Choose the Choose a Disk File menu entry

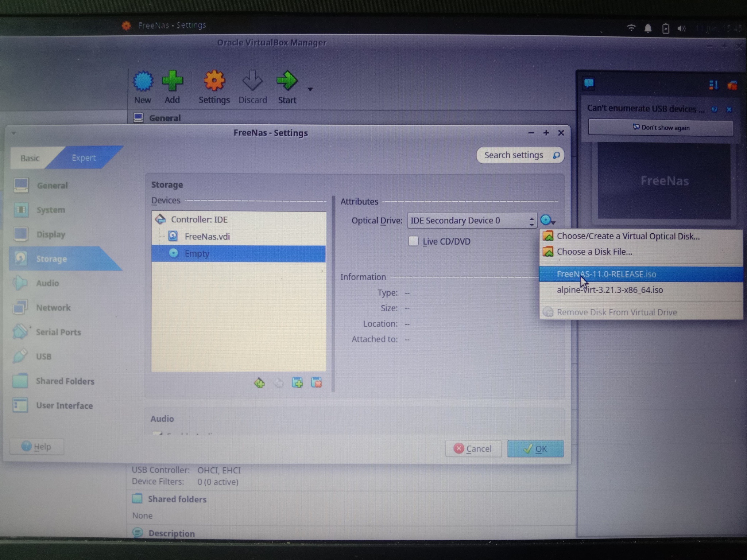coord(641,252)
